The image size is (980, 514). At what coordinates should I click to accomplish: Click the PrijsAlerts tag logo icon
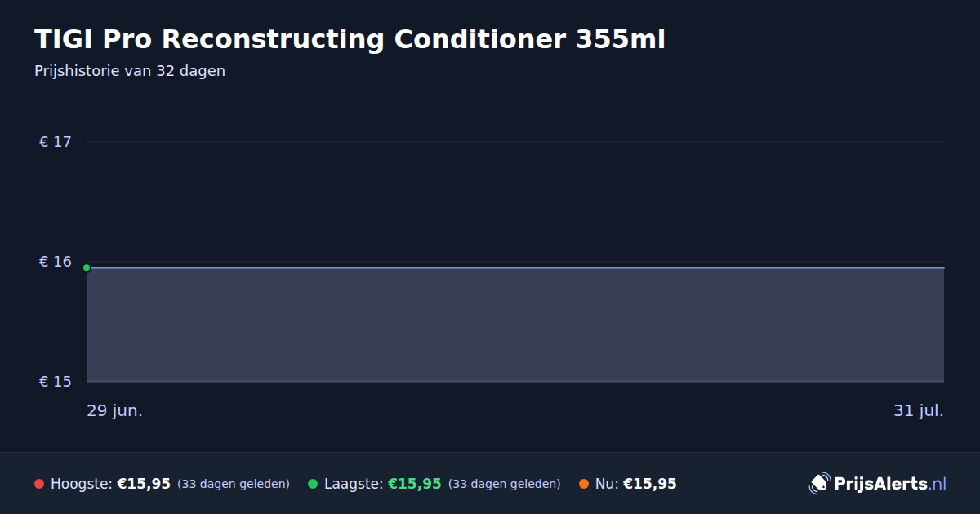coord(819,484)
